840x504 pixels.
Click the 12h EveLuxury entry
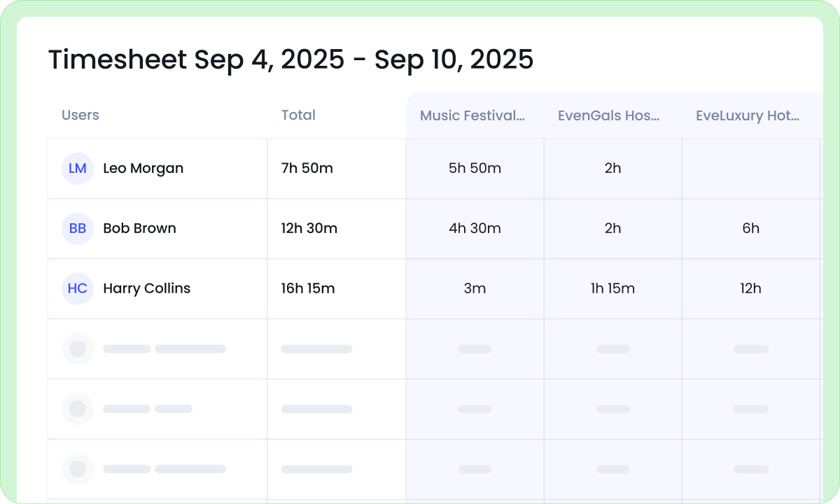click(x=750, y=289)
